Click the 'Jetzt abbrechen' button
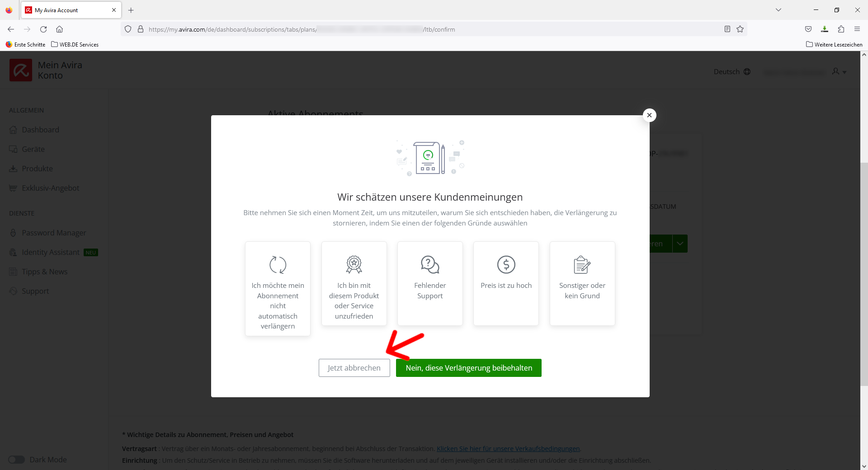 pos(354,368)
